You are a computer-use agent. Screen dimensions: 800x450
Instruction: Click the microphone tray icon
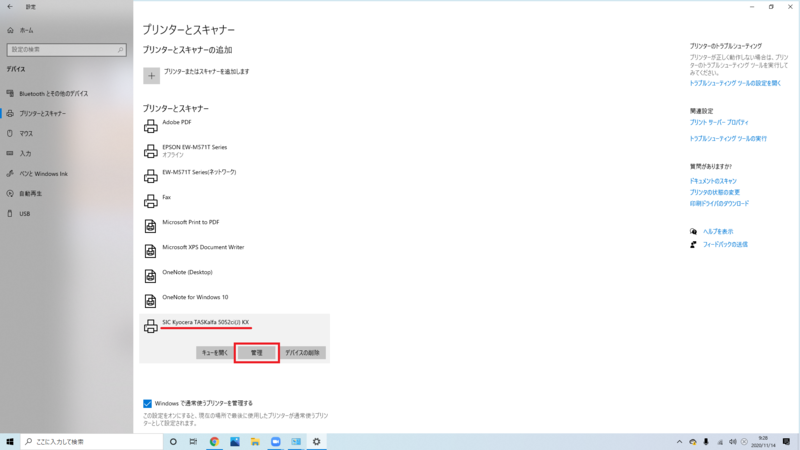coord(706,442)
